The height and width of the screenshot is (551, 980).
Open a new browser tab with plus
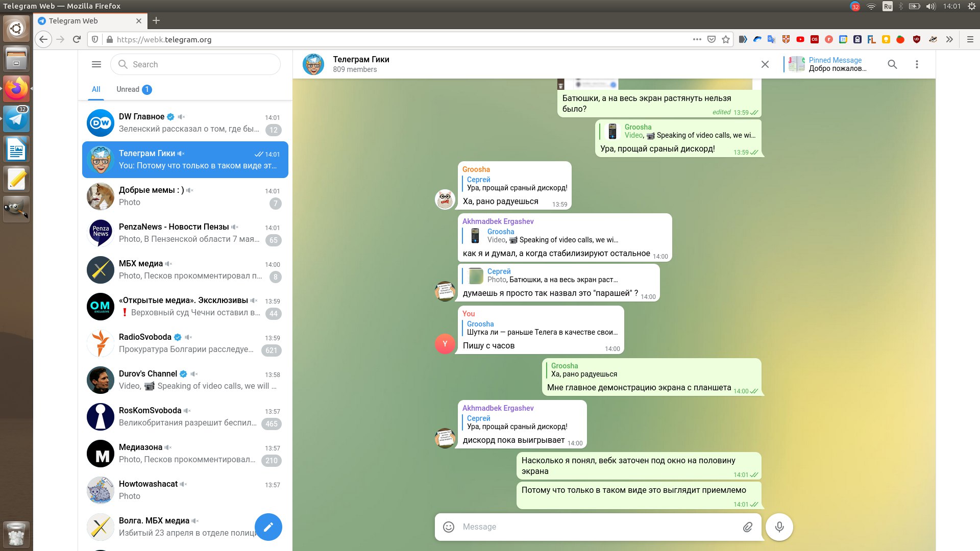(156, 20)
